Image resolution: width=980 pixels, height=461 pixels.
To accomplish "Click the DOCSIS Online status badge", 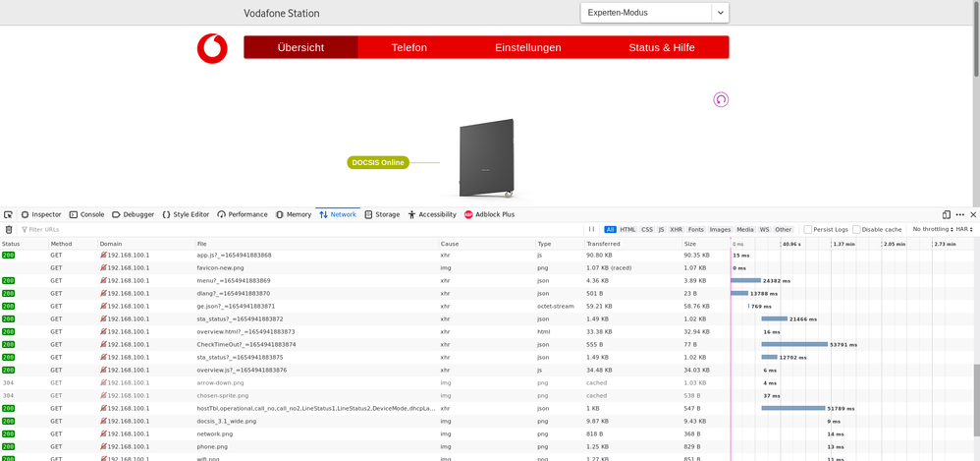I will coord(377,162).
